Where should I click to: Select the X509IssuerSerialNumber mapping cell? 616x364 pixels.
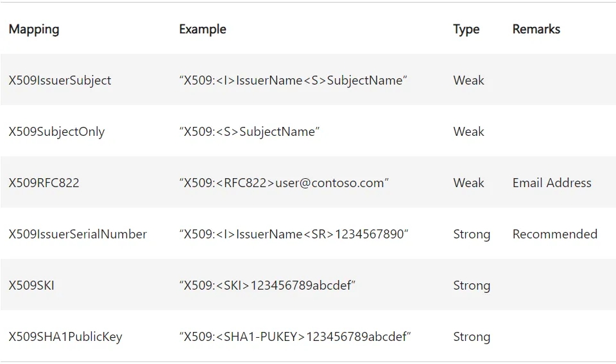78,234
